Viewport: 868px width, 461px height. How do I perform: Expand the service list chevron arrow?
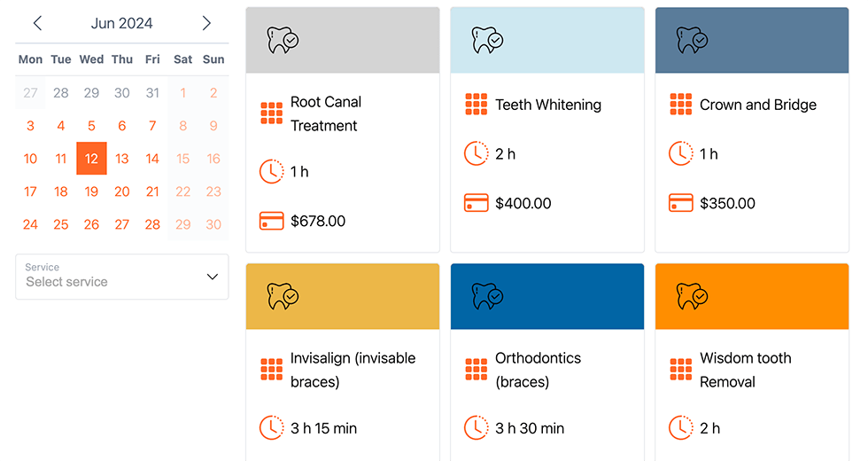tap(213, 277)
